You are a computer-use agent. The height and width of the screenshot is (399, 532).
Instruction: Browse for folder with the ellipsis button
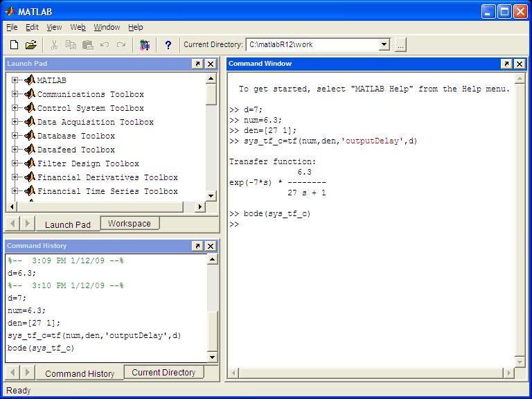coord(400,45)
